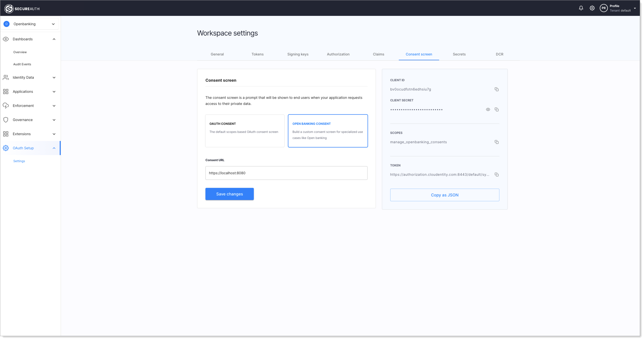Select the OAuth Consent option card
The height and width of the screenshot is (340, 644).
point(245,131)
